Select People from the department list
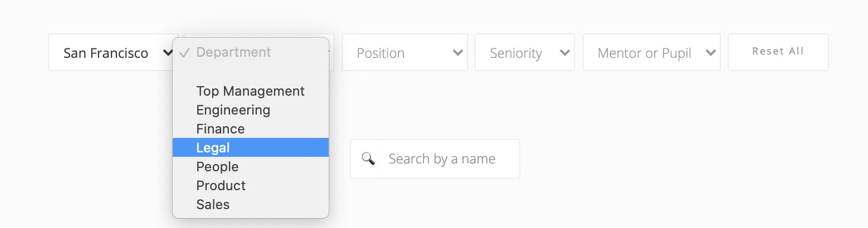 pos(251,166)
